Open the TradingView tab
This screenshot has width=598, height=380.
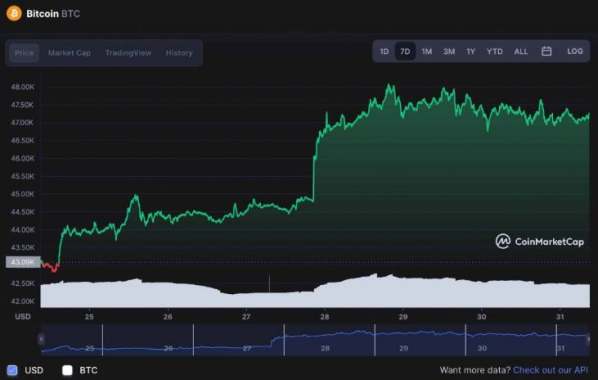tap(128, 53)
